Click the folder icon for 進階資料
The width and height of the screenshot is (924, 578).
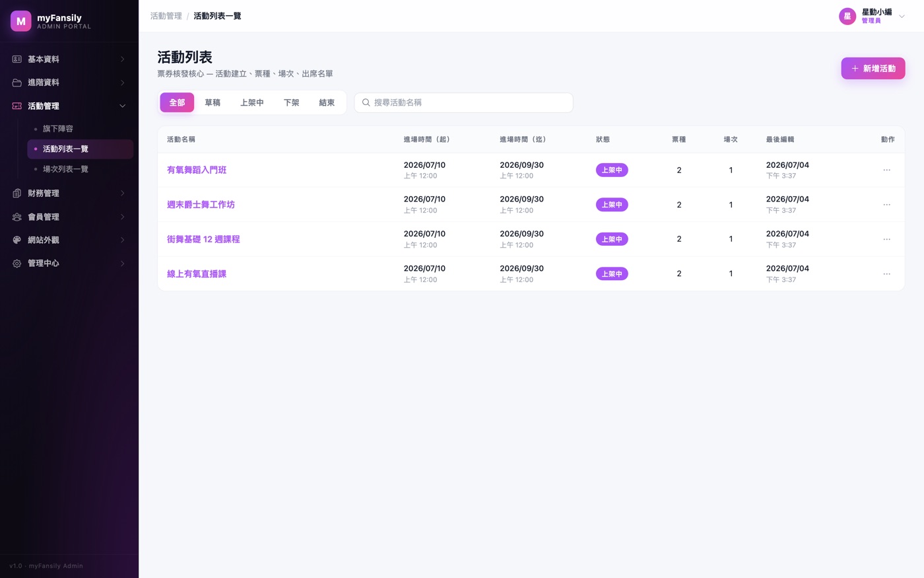(x=17, y=83)
